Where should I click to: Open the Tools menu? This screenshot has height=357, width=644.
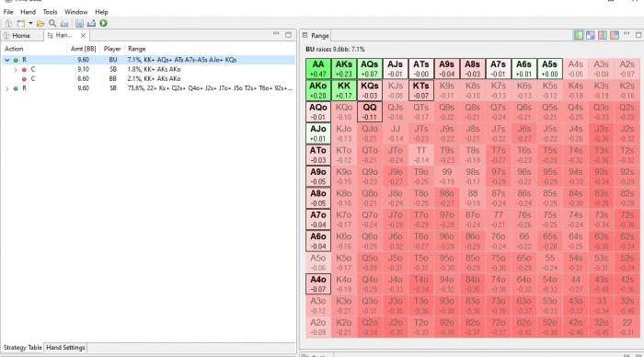click(50, 12)
